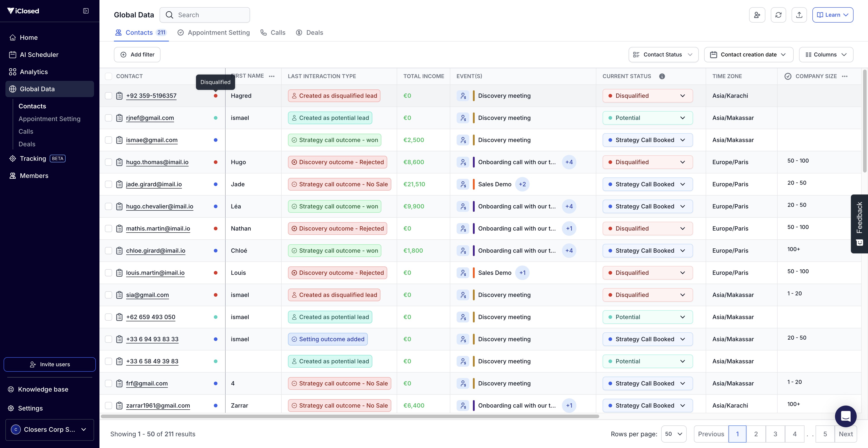868x448 pixels.
Task: Open the notes icon for hugo.thomas@imail.io
Action: coord(119,162)
